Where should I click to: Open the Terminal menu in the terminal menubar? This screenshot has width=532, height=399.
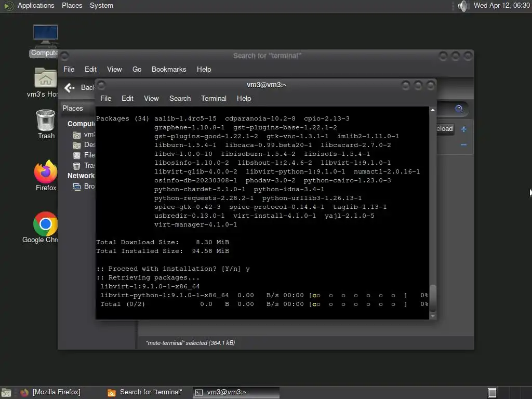[214, 98]
